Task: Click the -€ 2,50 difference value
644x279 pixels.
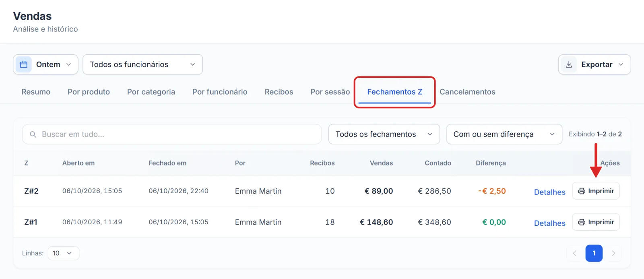Action: click(492, 191)
